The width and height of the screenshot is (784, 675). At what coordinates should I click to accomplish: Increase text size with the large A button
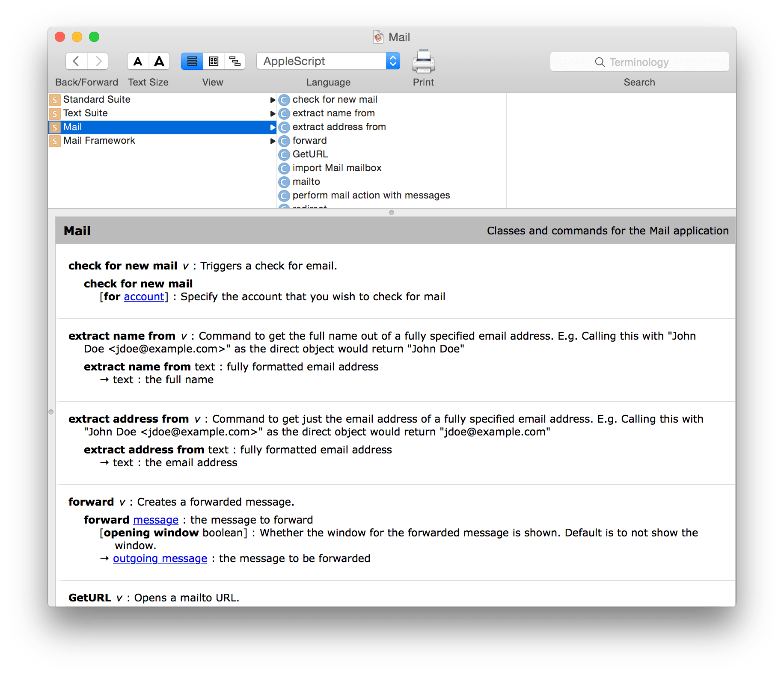pyautogui.click(x=159, y=61)
